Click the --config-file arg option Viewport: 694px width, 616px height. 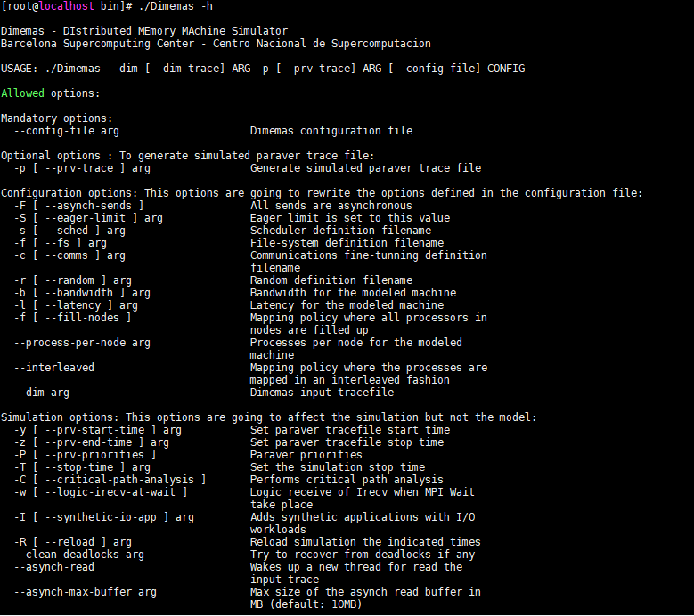(x=67, y=131)
